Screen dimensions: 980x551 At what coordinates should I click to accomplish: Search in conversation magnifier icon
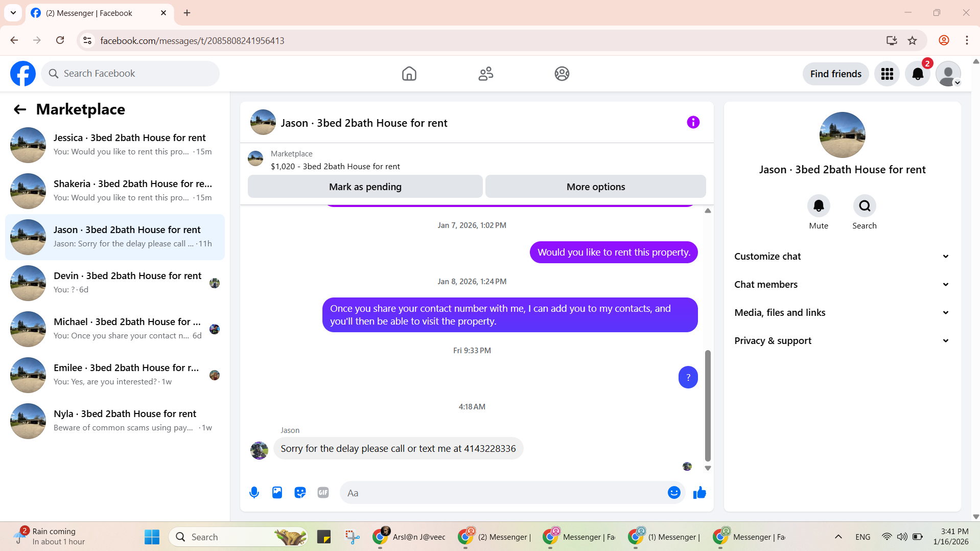pos(864,206)
